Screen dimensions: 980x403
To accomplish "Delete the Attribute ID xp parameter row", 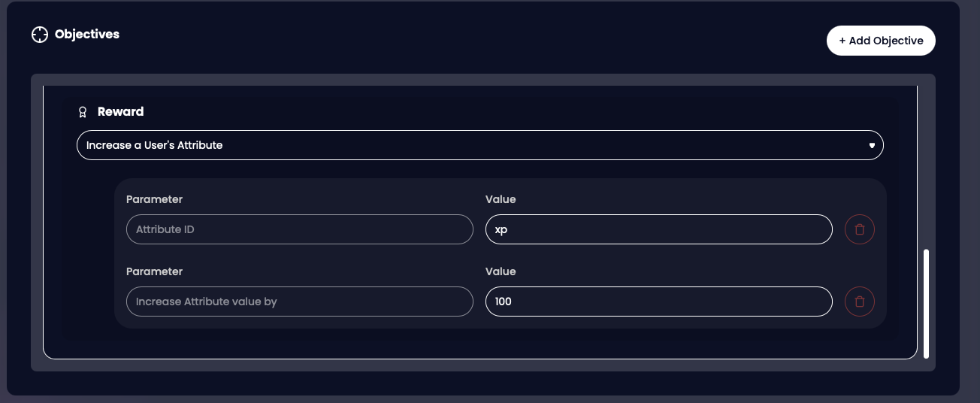I will click(859, 229).
